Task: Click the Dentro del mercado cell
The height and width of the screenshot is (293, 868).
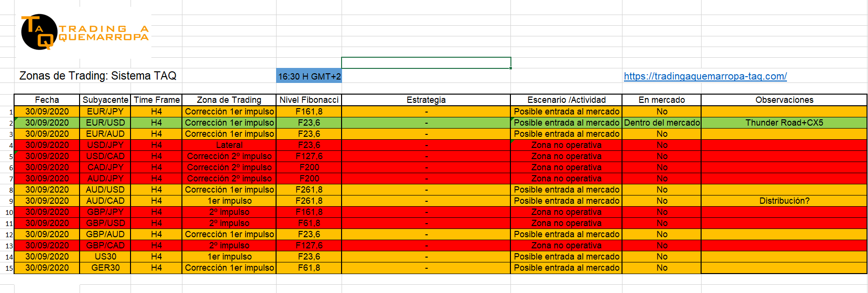Action: [662, 123]
